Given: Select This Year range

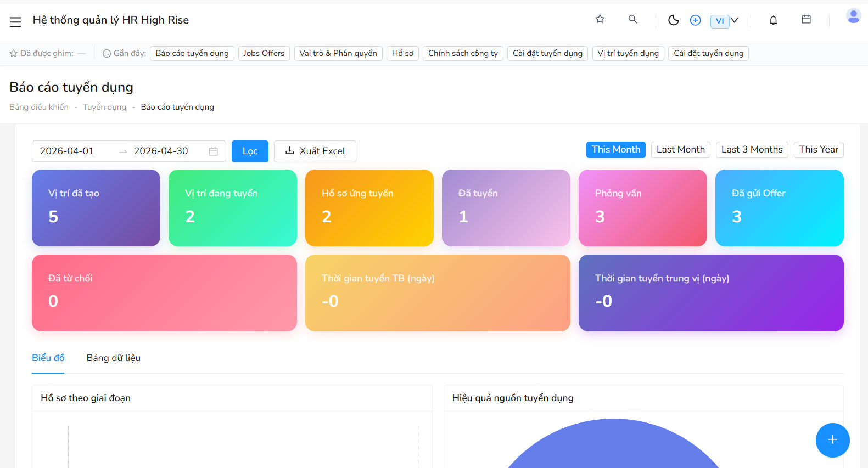Looking at the screenshot, I should point(819,150).
